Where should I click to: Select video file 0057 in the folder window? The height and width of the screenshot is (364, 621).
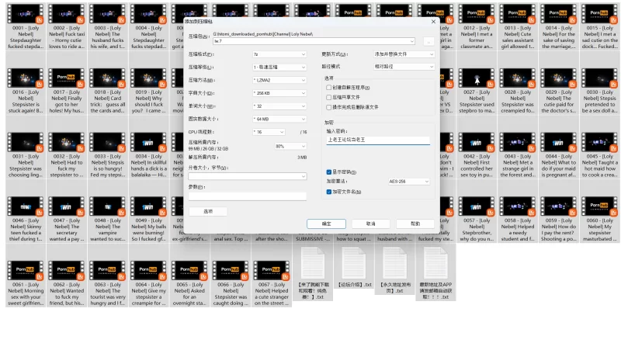[477, 219]
